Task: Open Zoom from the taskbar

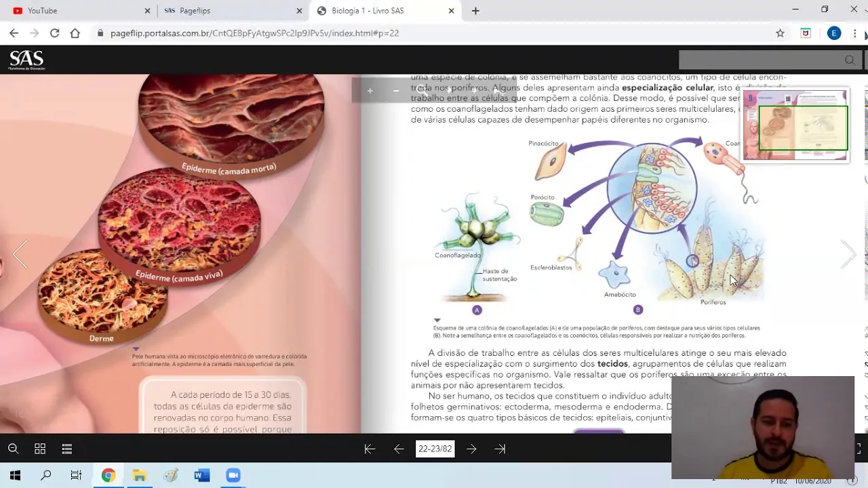Action: pyautogui.click(x=233, y=476)
